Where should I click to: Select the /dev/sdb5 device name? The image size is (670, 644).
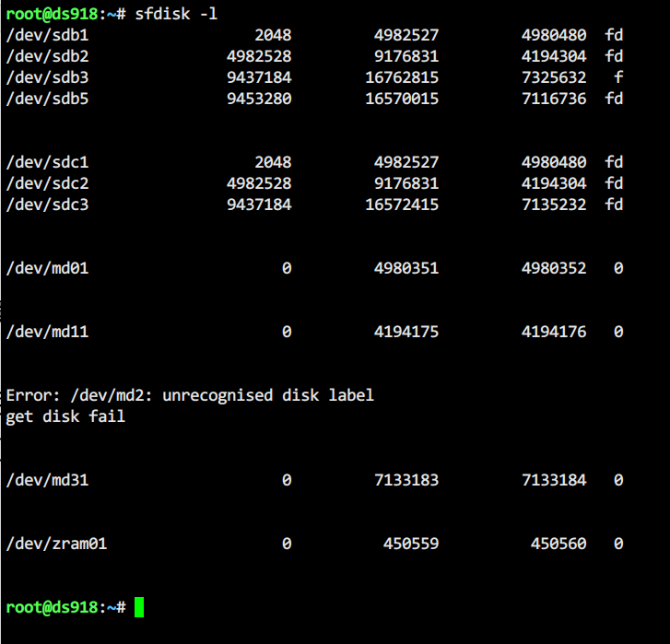click(x=47, y=100)
